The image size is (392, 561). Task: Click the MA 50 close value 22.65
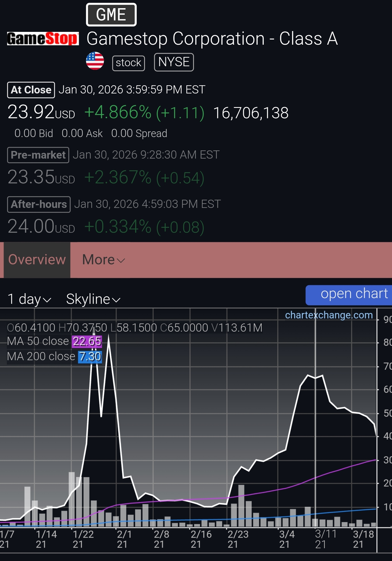tap(87, 341)
